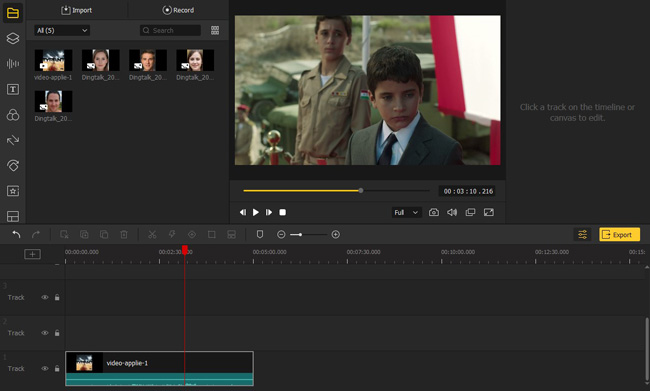
Task: Select the video-applie-1 media thumbnail
Action: coord(53,60)
